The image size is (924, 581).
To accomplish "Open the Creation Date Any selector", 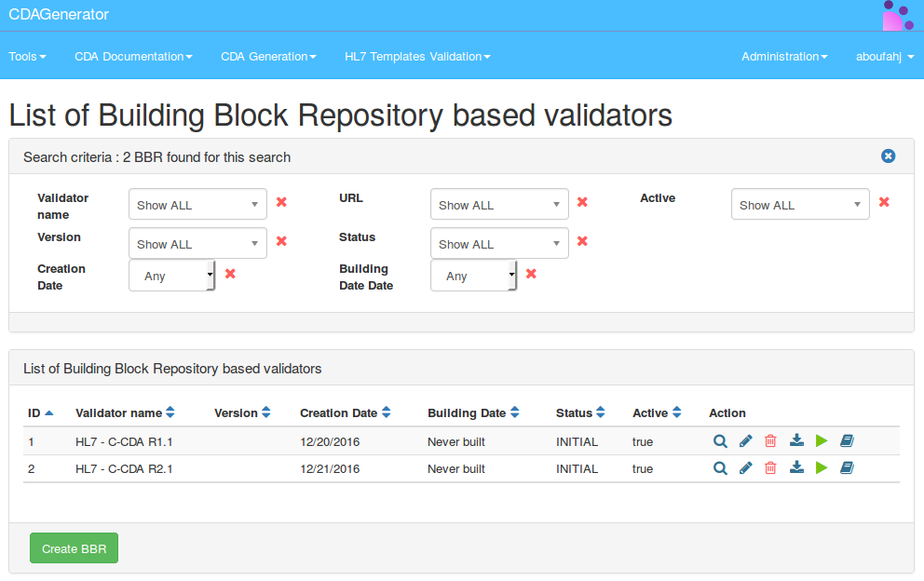I will 172,276.
